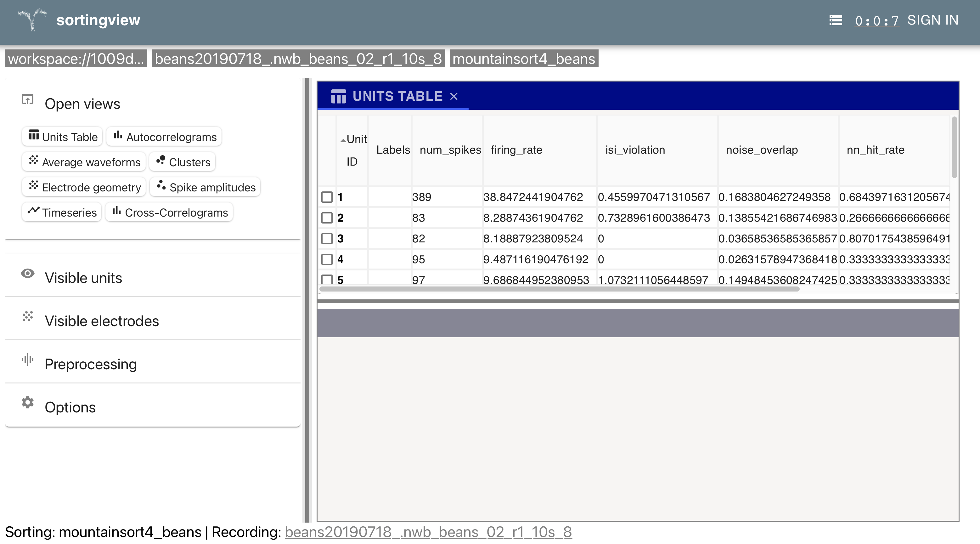980x544 pixels.
Task: Open the beans20190718 recording link in footer
Action: (428, 532)
